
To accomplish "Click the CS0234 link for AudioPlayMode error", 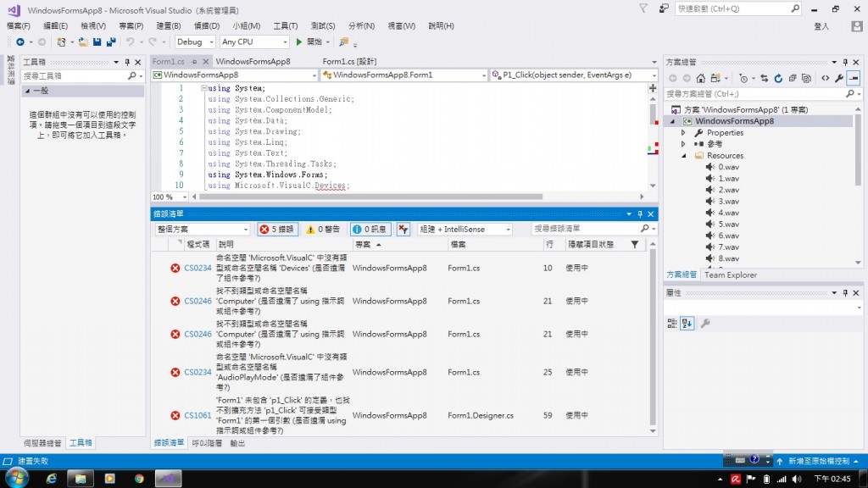I will coord(198,373).
